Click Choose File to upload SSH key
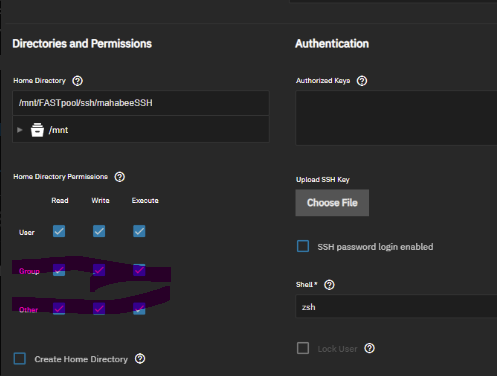497x376 pixels. coord(332,203)
